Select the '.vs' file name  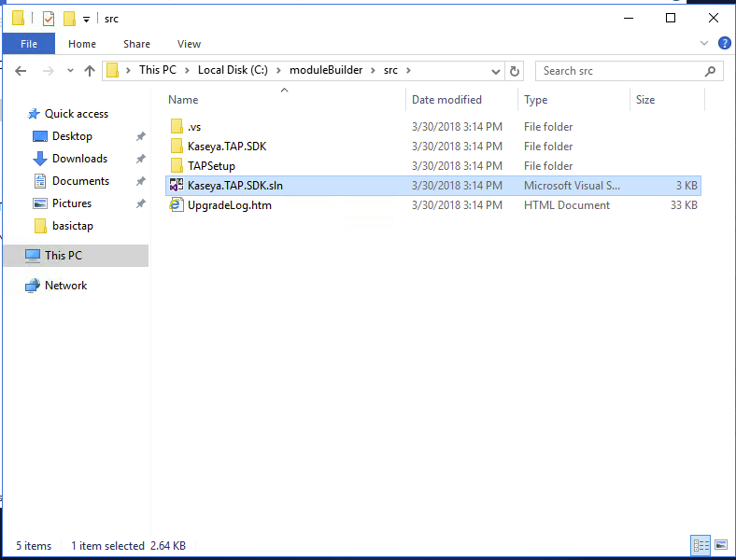pyautogui.click(x=194, y=127)
